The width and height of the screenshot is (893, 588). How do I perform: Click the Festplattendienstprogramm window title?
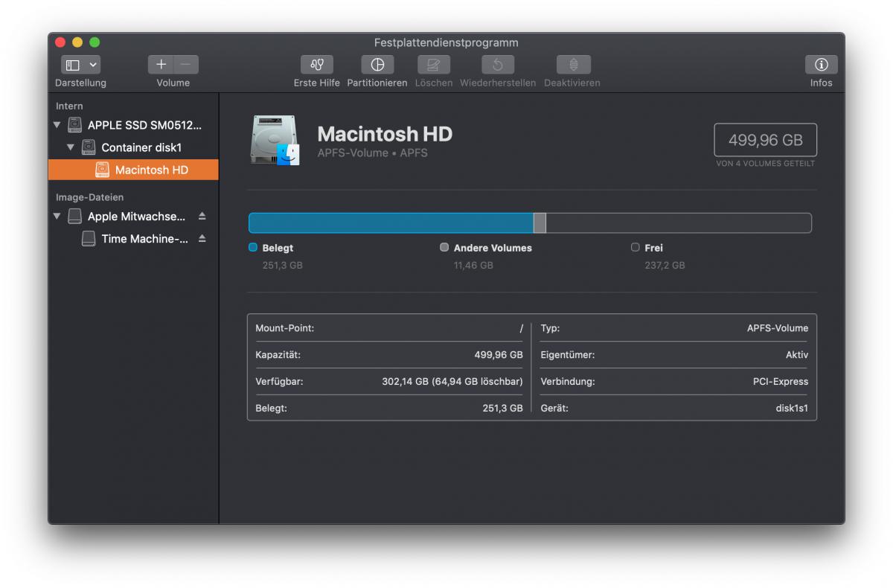pos(446,43)
